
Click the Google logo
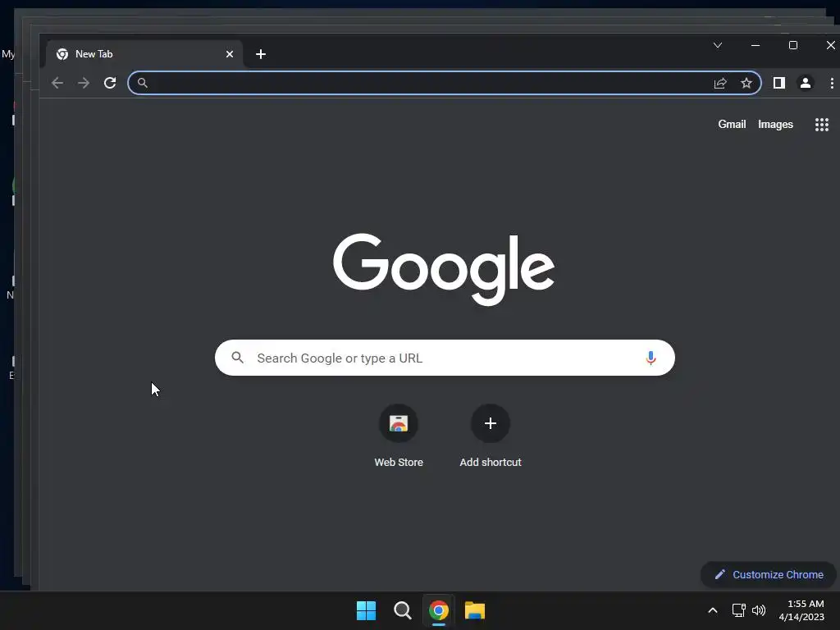[x=444, y=269]
